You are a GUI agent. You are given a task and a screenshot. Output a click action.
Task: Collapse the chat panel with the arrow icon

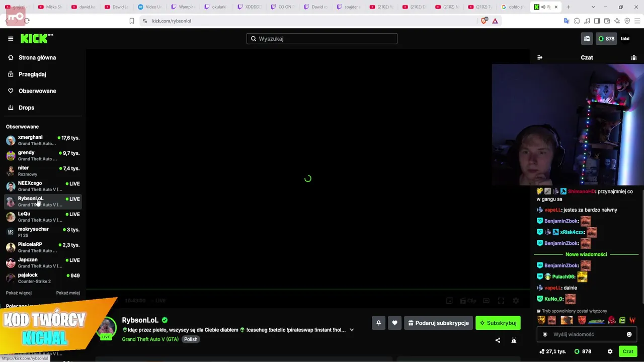[540, 57]
